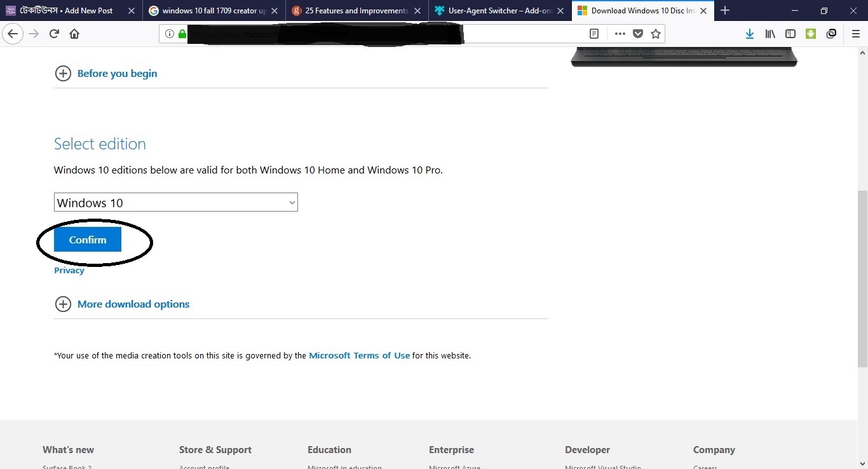This screenshot has height=469, width=868.
Task: Show the sidebar from the toolbar
Action: (x=790, y=34)
